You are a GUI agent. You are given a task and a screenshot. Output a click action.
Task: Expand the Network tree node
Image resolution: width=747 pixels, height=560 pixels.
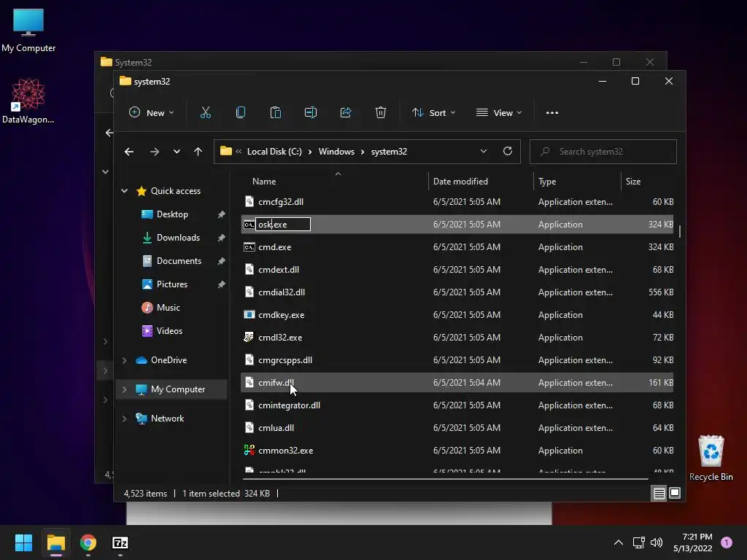click(124, 419)
